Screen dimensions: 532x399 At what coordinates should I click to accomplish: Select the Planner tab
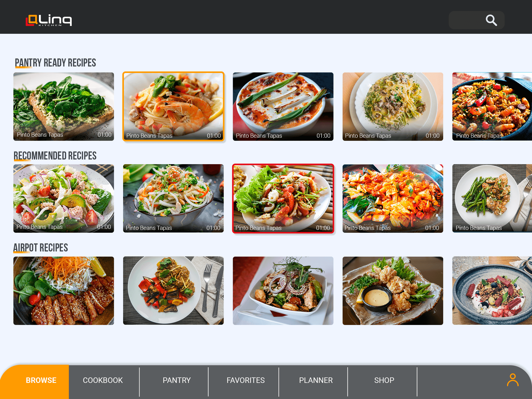point(316,380)
